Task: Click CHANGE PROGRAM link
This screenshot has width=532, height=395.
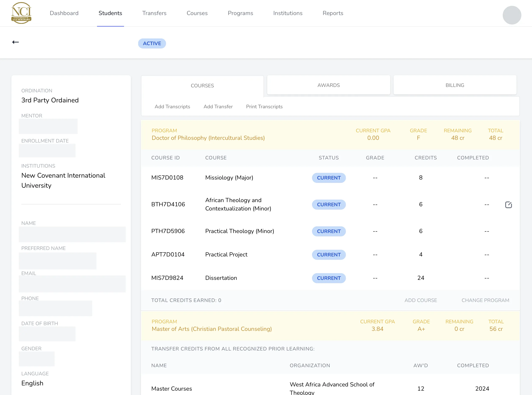Action: point(485,300)
